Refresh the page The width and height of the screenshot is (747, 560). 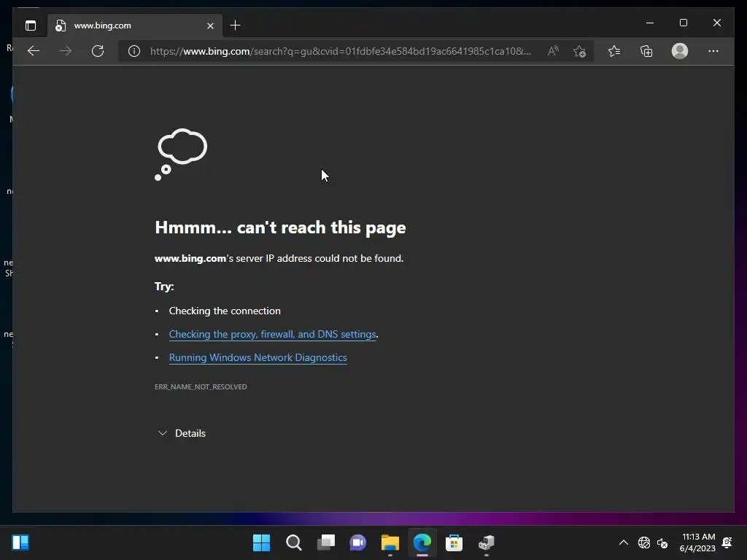[98, 51]
